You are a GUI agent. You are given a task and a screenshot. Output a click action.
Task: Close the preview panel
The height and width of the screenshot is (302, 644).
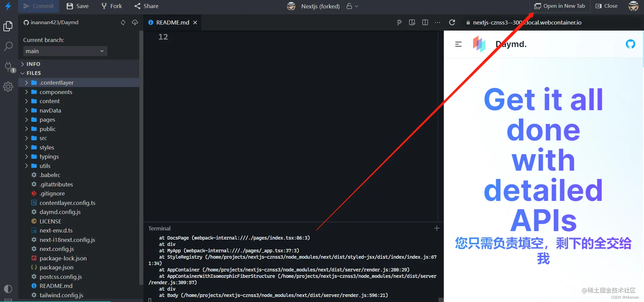(x=607, y=6)
